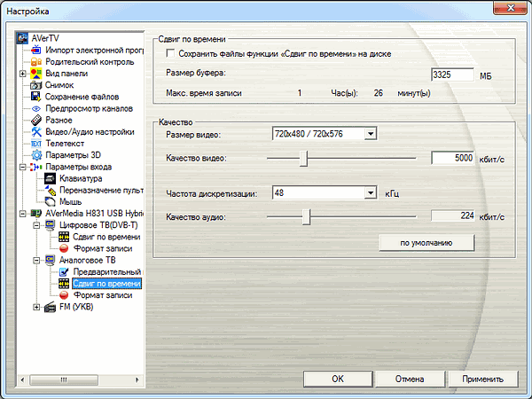Open the Размер видео dropdown
Viewport: 532px width, 399px height.
tap(371, 134)
